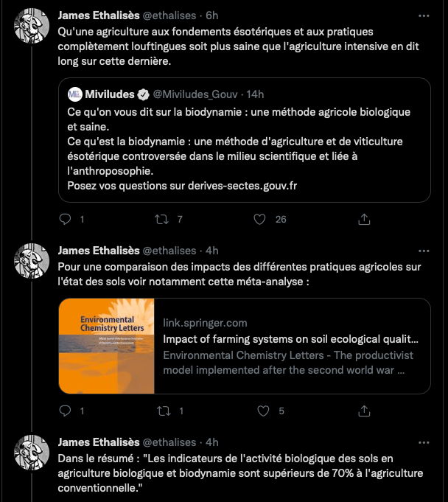448x502 pixels.
Task: Like the first tweet with 26 likes
Action: (259, 220)
